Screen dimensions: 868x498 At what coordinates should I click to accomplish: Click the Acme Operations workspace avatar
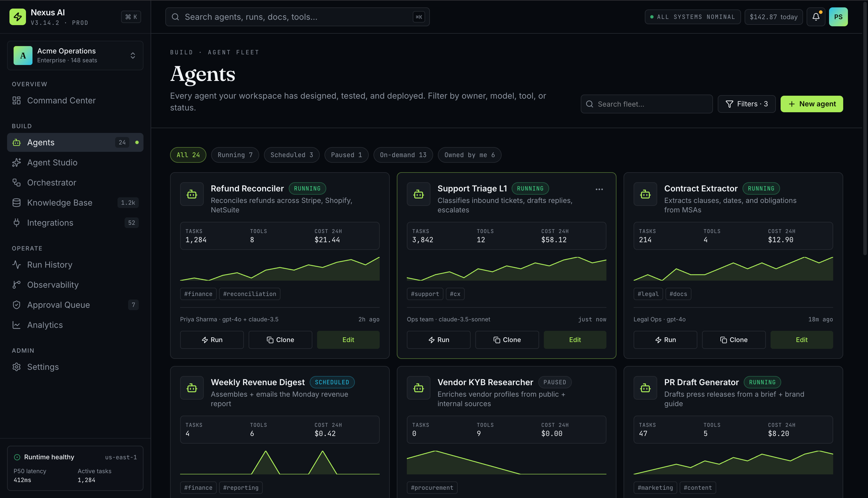[23, 56]
